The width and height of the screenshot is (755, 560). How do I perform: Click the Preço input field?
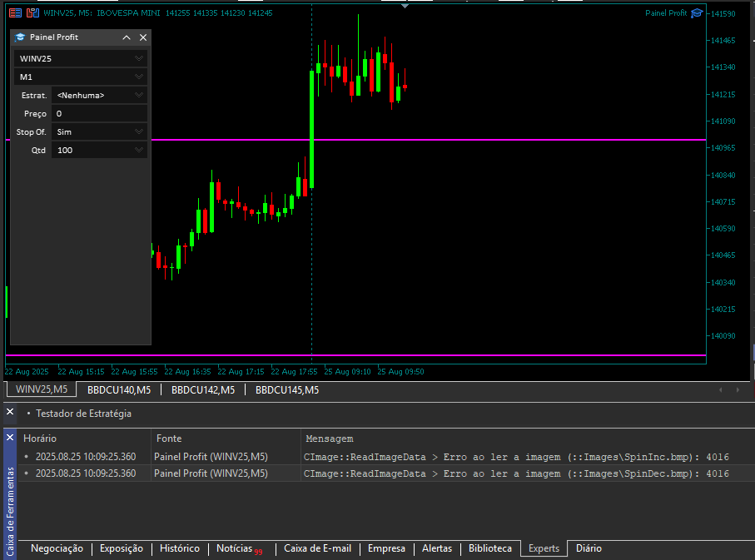click(x=99, y=113)
